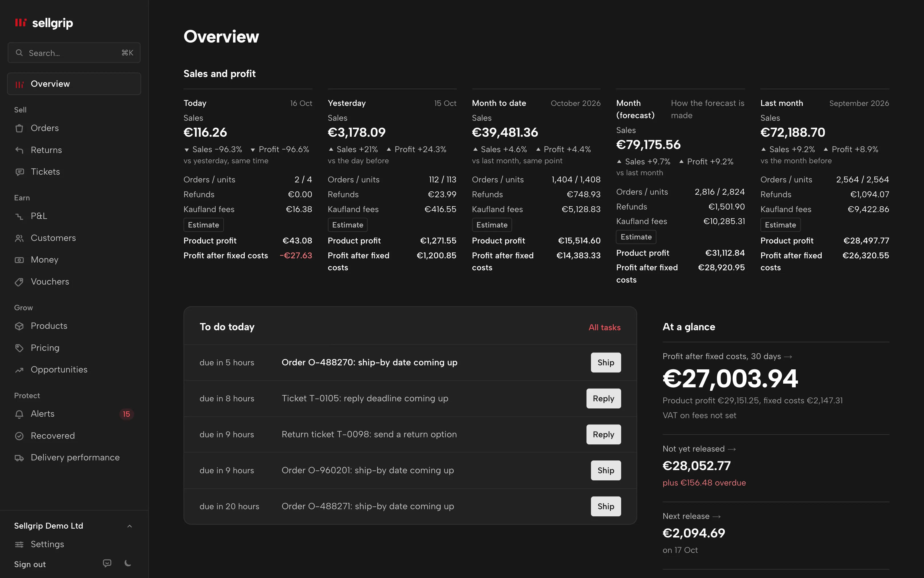Focus the Search input field
The height and width of the screenshot is (578, 924).
74,53
